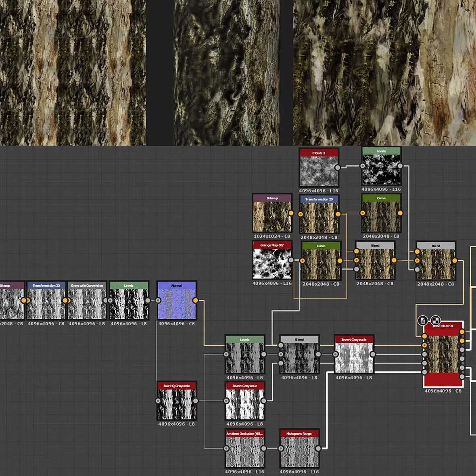The image size is (476, 476).
Task: Select the Grunge Map 007 node
Action: (x=272, y=260)
